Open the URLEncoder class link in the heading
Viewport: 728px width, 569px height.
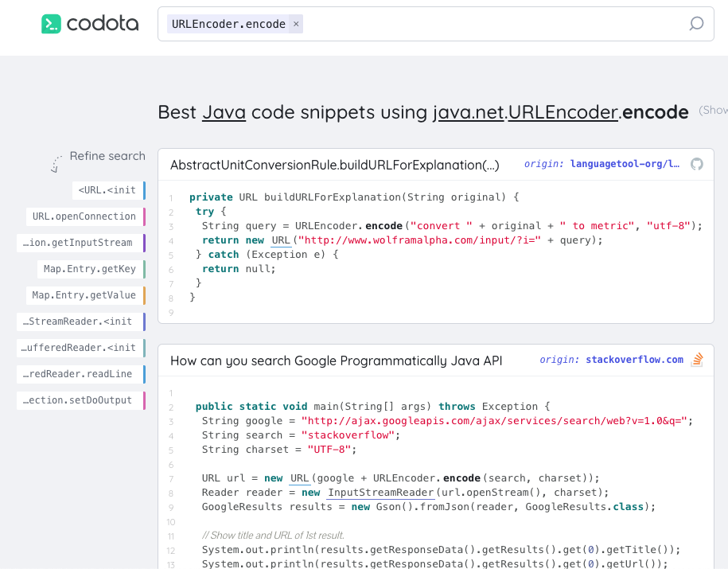click(x=563, y=112)
